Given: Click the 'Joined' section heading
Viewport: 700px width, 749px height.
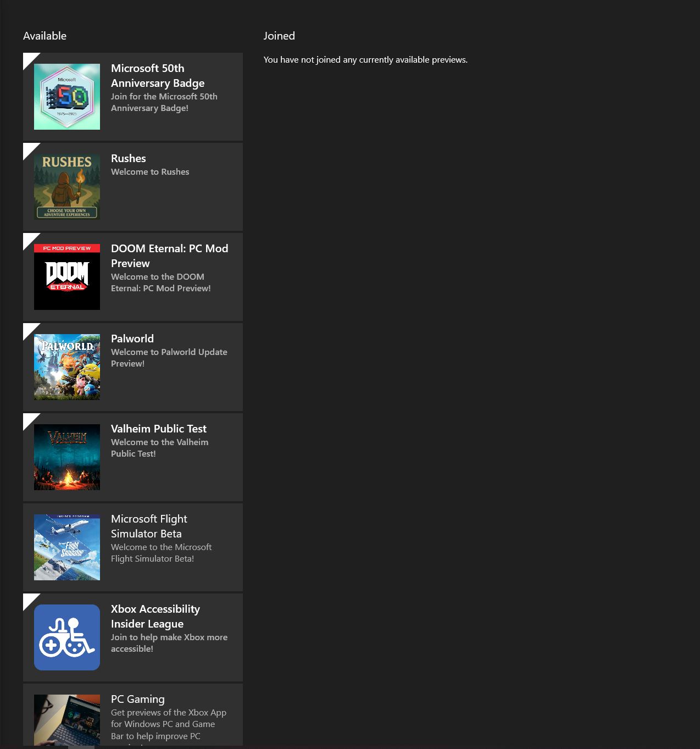Looking at the screenshot, I should pyautogui.click(x=279, y=36).
